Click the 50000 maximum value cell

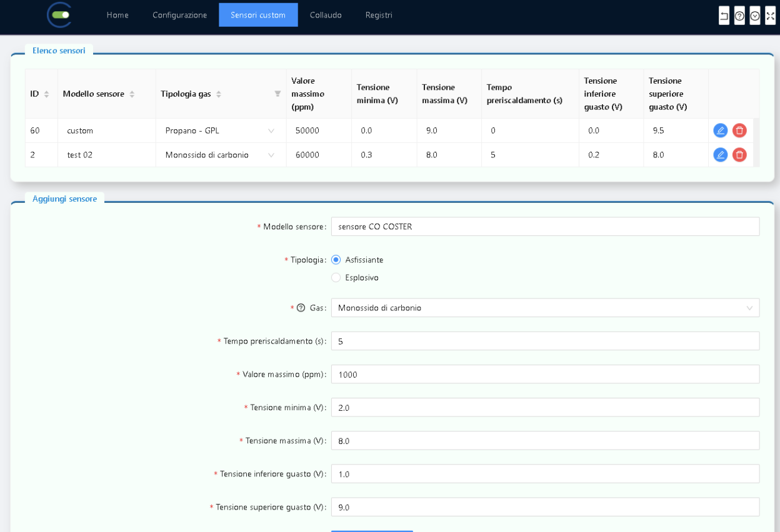(x=319, y=131)
